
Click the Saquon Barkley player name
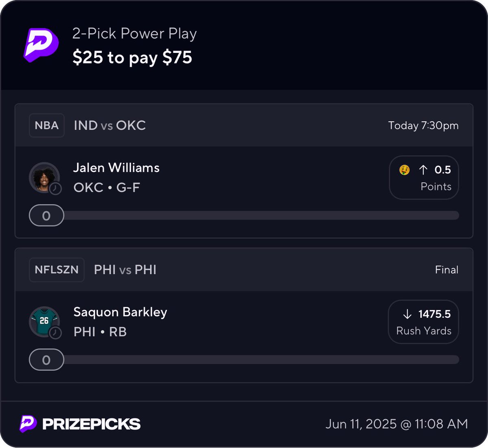click(120, 312)
